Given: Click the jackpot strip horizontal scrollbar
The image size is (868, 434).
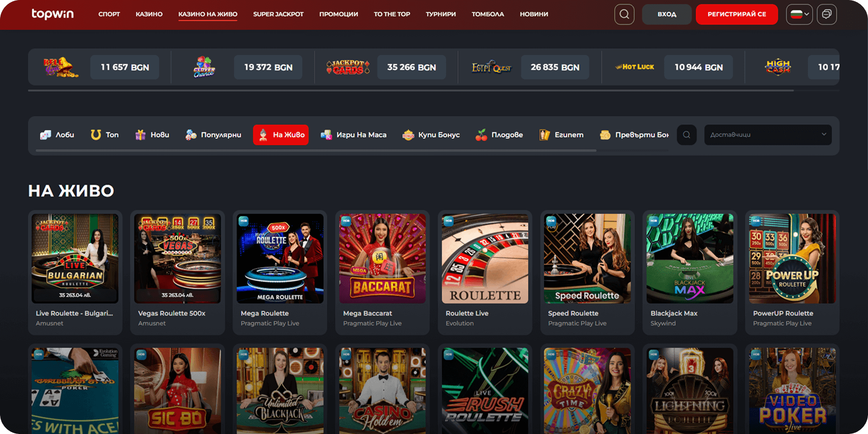Looking at the screenshot, I should 410,91.
